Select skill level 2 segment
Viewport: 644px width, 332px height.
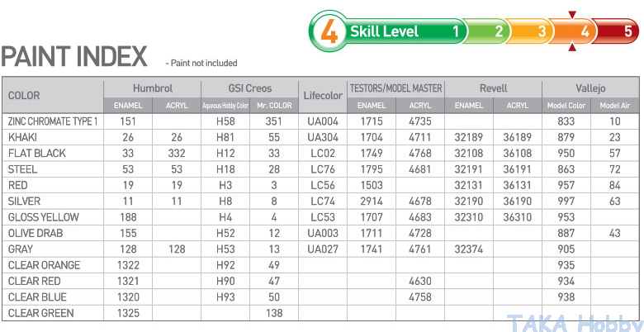498,32
